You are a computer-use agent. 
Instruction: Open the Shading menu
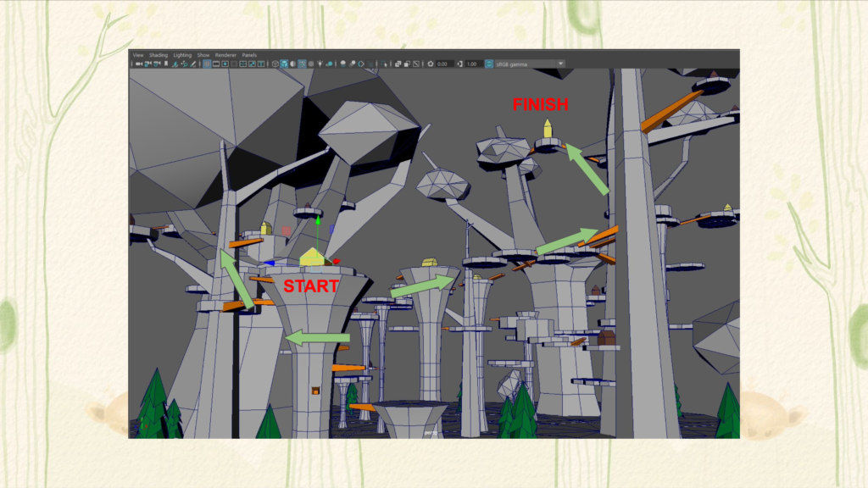159,55
